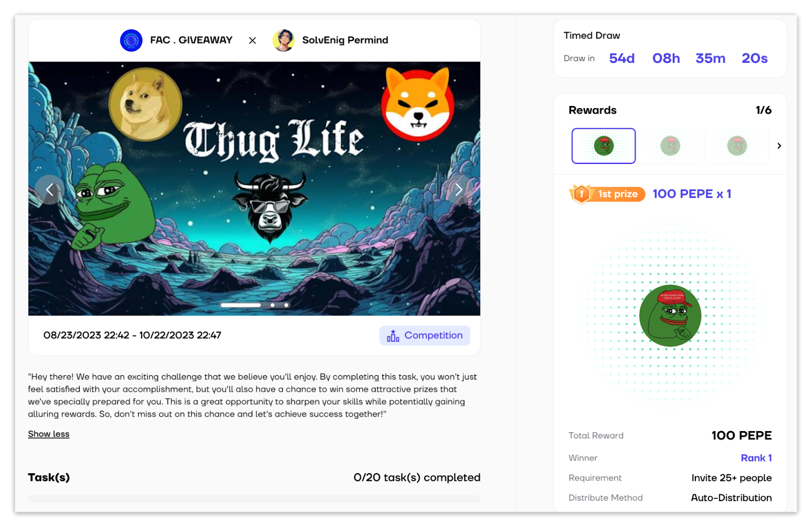Select the first reward thumbnail
Image resolution: width=812 pixels, height=527 pixels.
coord(603,146)
